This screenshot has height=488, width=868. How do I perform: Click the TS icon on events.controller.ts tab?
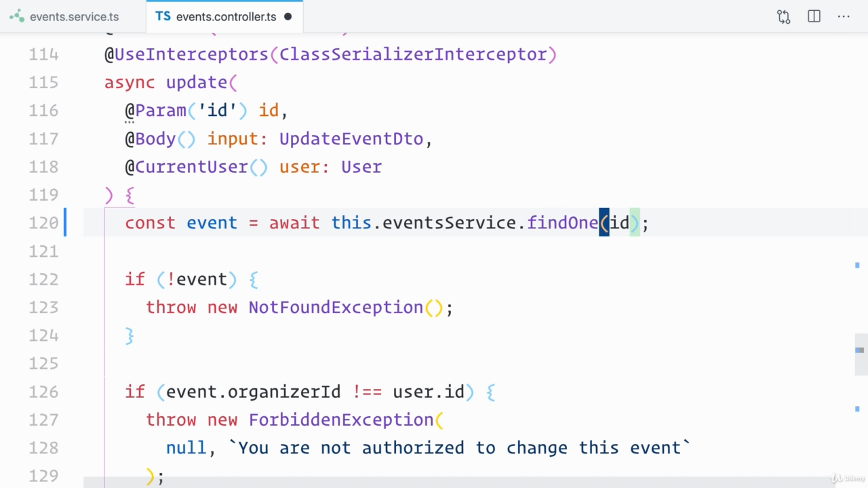point(163,17)
